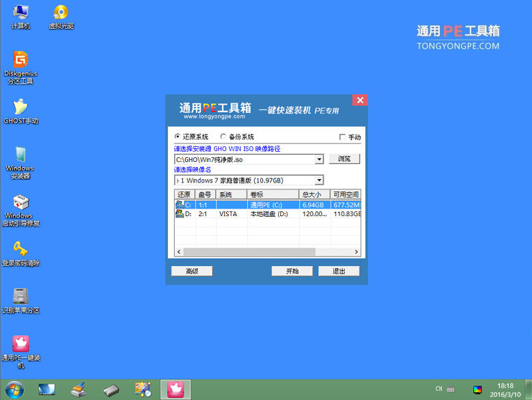Open the 虚拟光驱 desktop icon
532x400 pixels.
click(61, 13)
